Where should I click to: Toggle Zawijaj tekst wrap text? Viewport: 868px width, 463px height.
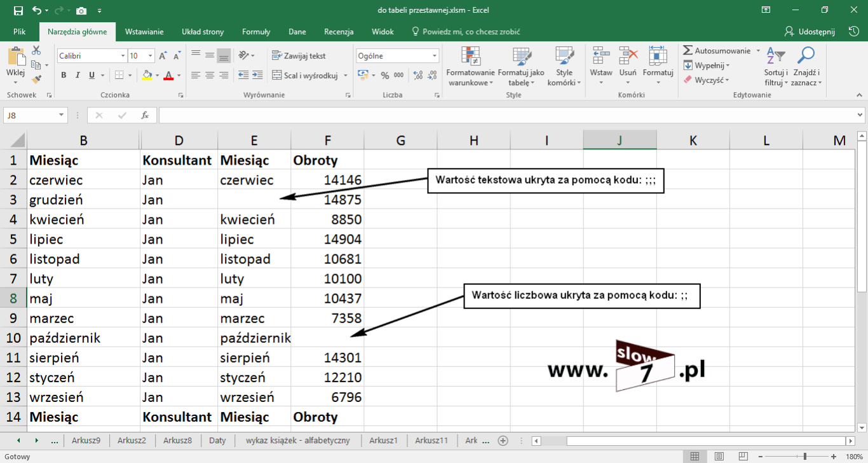[x=299, y=55]
